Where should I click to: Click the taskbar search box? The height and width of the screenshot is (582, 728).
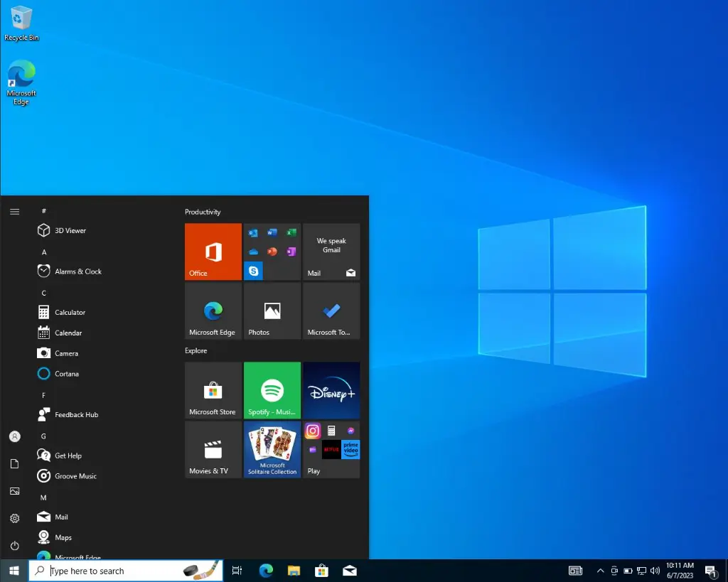(x=114, y=571)
